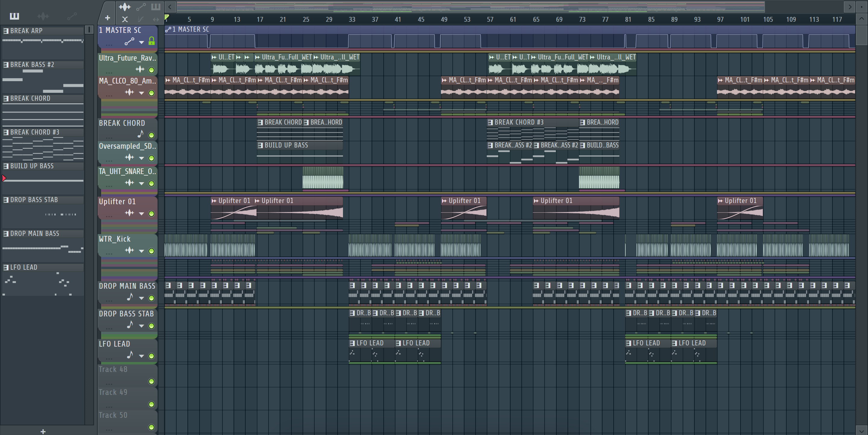Enable audio clip focus waveform icon
This screenshot has width=868, height=435.
click(x=124, y=7)
